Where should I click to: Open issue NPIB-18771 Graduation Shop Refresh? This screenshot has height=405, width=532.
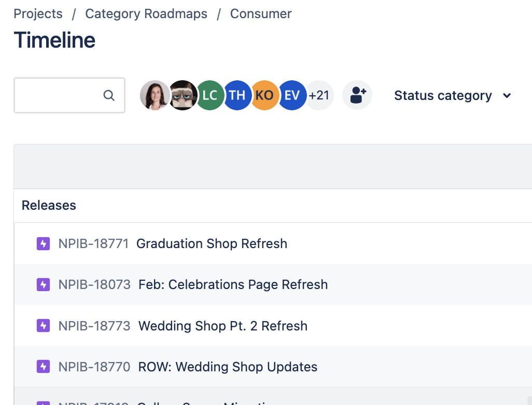tap(211, 243)
